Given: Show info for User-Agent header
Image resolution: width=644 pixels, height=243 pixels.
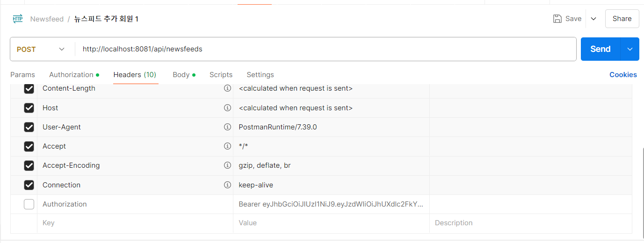Looking at the screenshot, I should [227, 127].
